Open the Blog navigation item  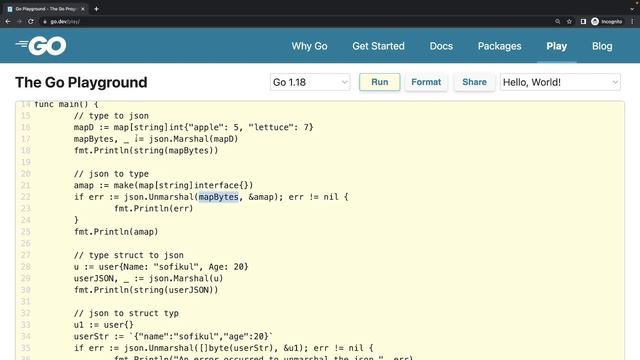(602, 46)
